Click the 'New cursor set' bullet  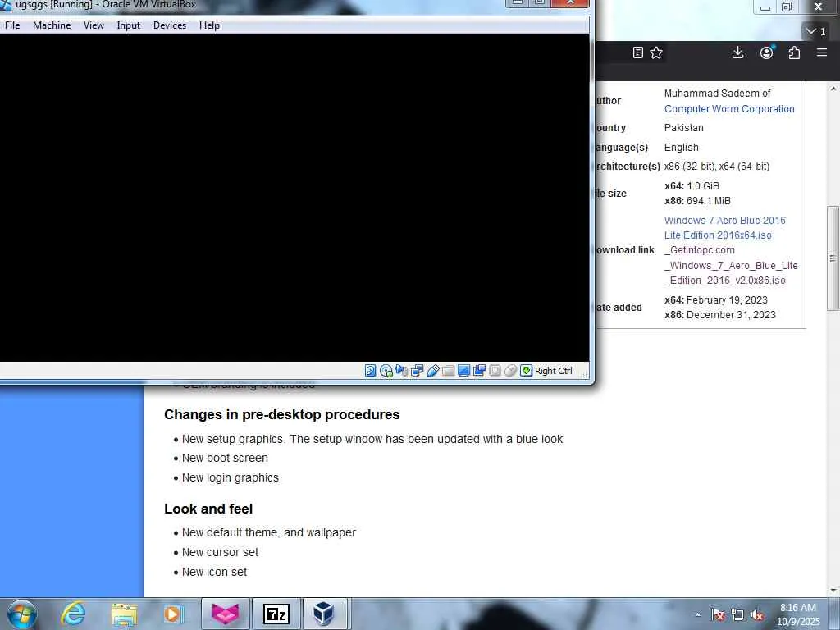tap(220, 552)
